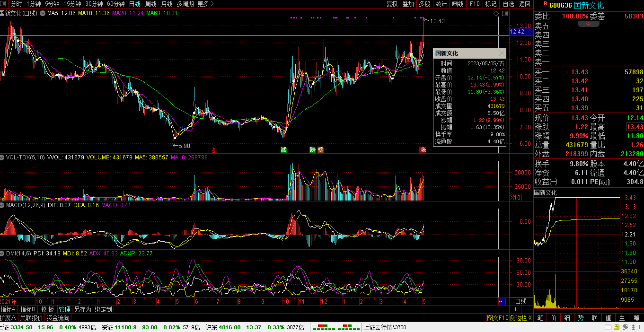Zoom in with the + button
This screenshot has height=332, width=644.
[516, 309]
